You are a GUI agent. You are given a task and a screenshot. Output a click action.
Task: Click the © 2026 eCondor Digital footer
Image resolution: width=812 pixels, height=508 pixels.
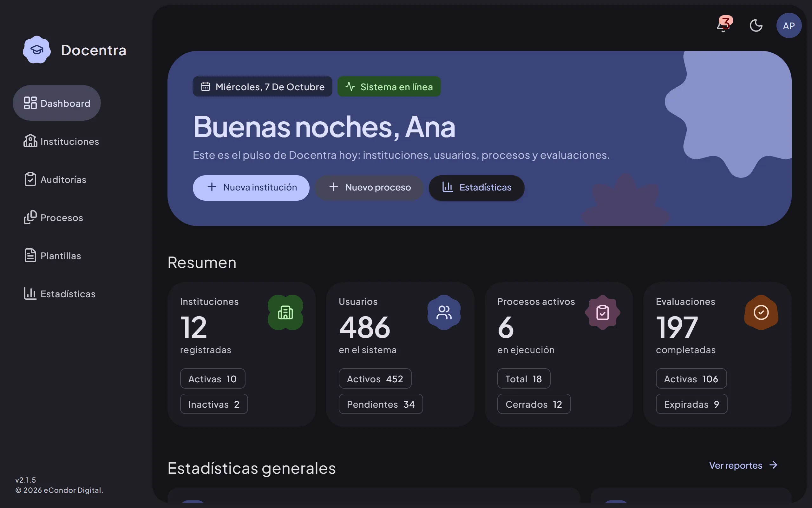coord(59,490)
